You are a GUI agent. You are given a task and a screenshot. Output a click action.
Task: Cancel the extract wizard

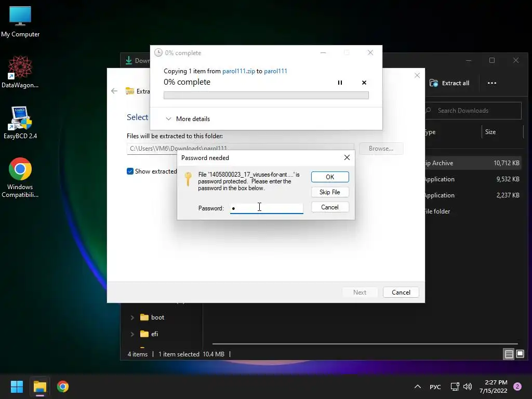pyautogui.click(x=401, y=292)
